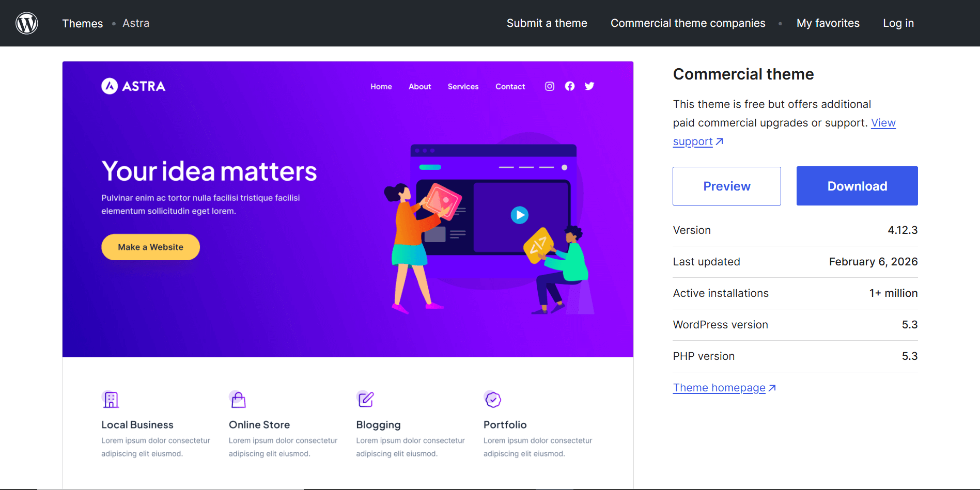Click the 1+ million installations value
Viewport: 980px width, 490px height.
pos(893,293)
